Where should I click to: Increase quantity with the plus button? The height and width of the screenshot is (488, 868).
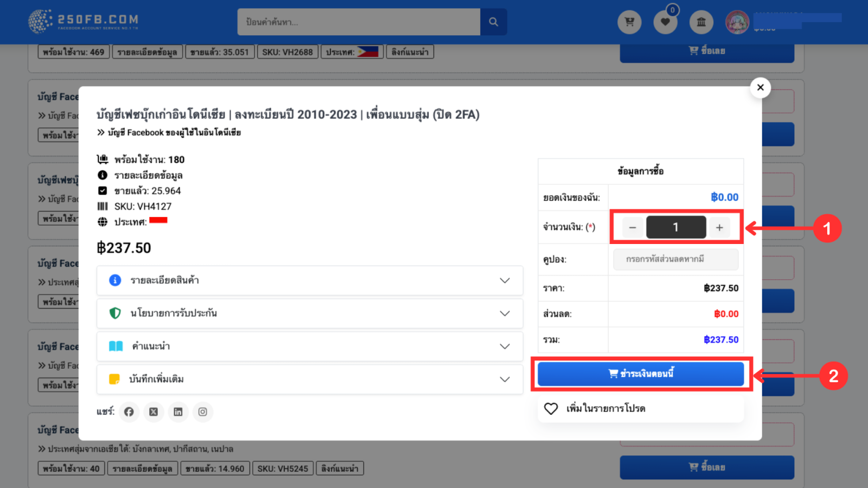tap(719, 227)
